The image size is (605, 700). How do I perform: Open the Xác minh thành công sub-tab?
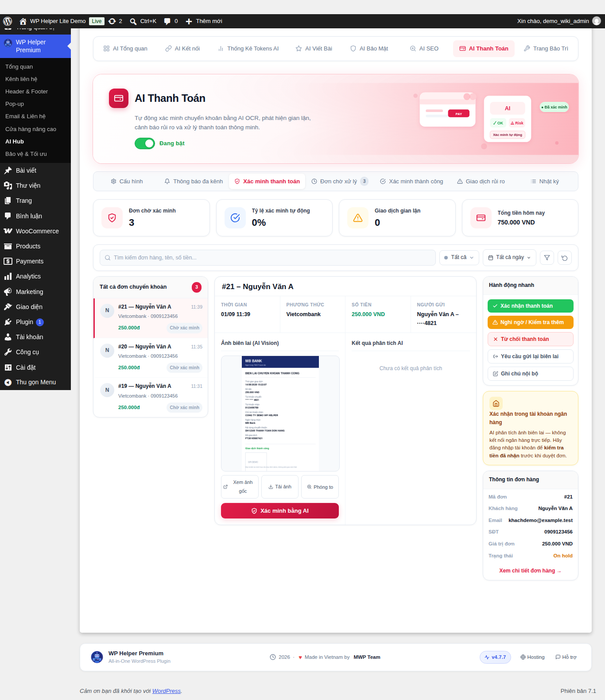(x=411, y=182)
